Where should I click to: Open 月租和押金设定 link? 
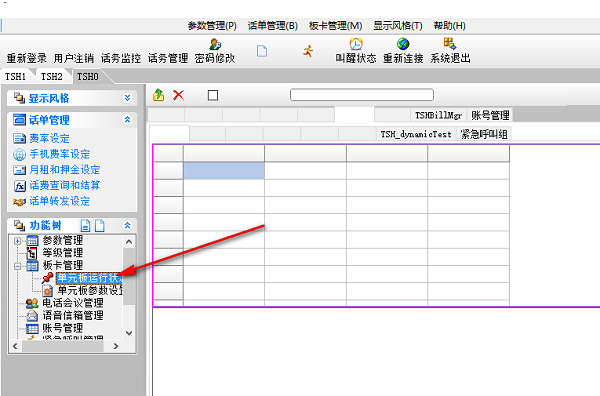click(x=65, y=169)
